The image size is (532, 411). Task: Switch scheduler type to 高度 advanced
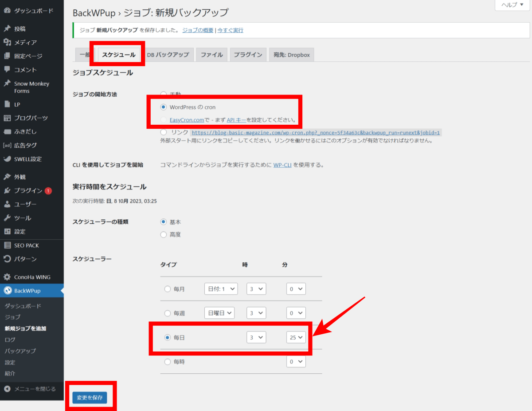tap(163, 234)
